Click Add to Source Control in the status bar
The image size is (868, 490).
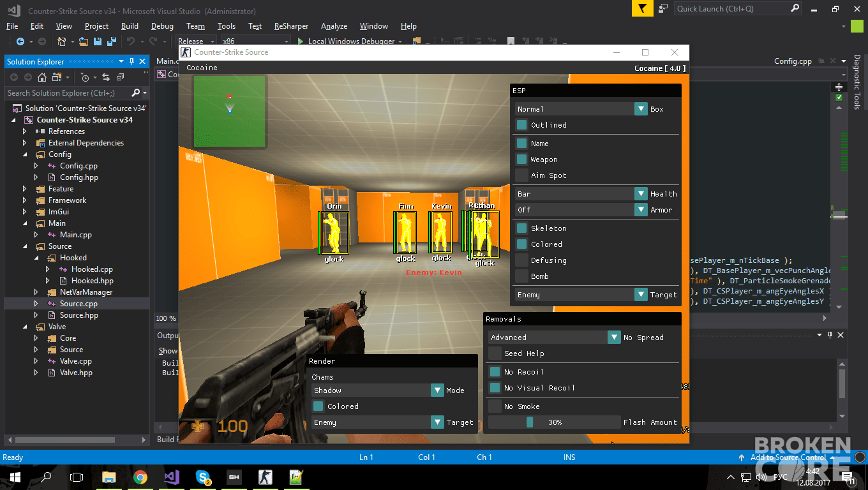coord(788,457)
